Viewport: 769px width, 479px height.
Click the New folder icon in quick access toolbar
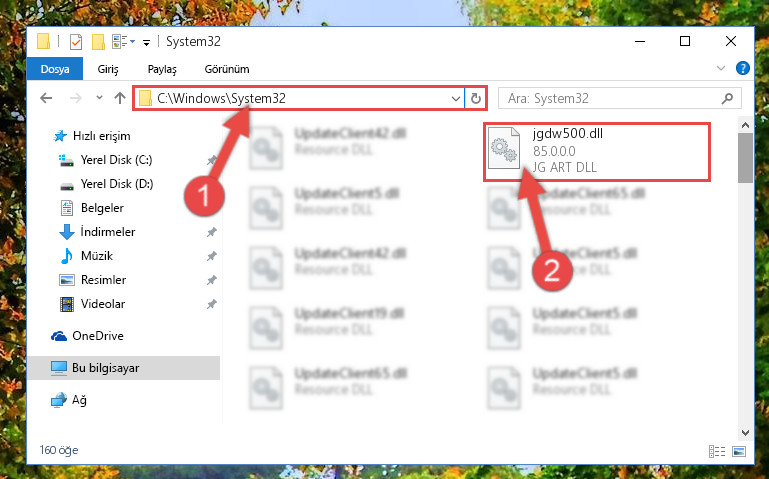(98, 42)
